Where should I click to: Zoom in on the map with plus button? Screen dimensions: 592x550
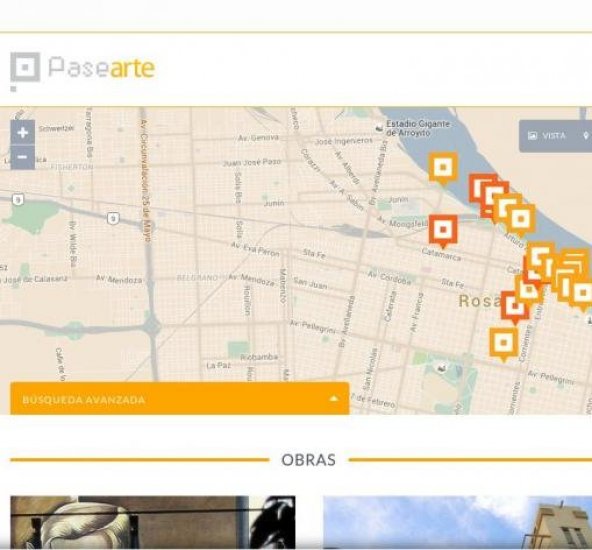click(23, 132)
